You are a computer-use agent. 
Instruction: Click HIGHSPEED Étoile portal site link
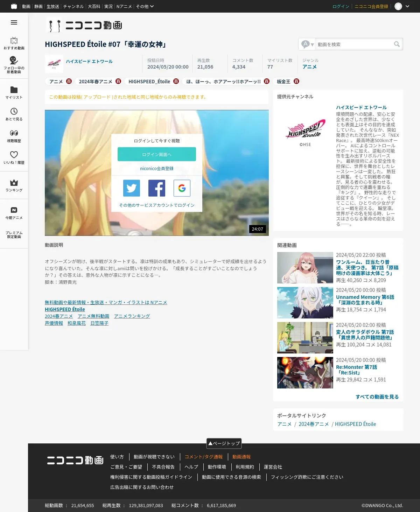[355, 424]
